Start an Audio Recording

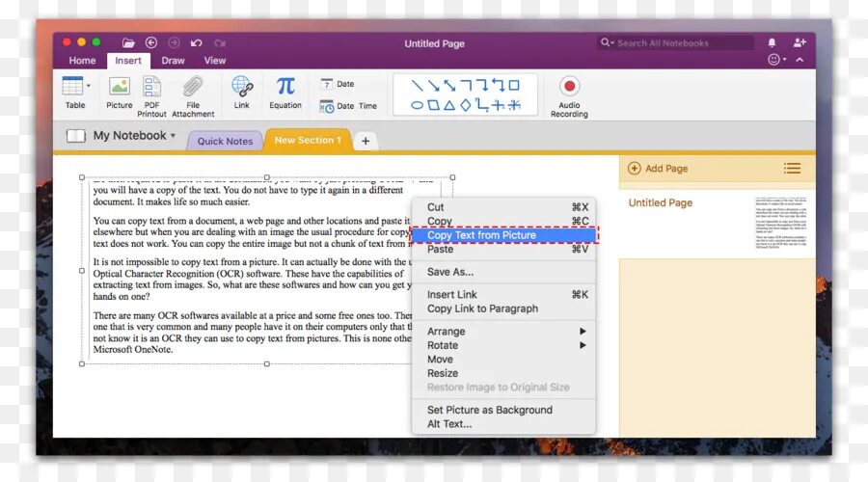pyautogui.click(x=569, y=96)
